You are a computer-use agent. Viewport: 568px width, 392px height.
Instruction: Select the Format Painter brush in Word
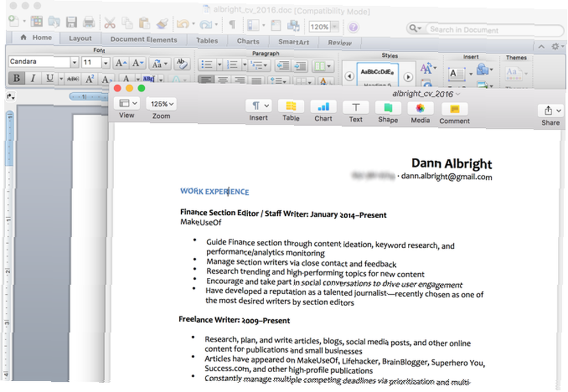162,23
